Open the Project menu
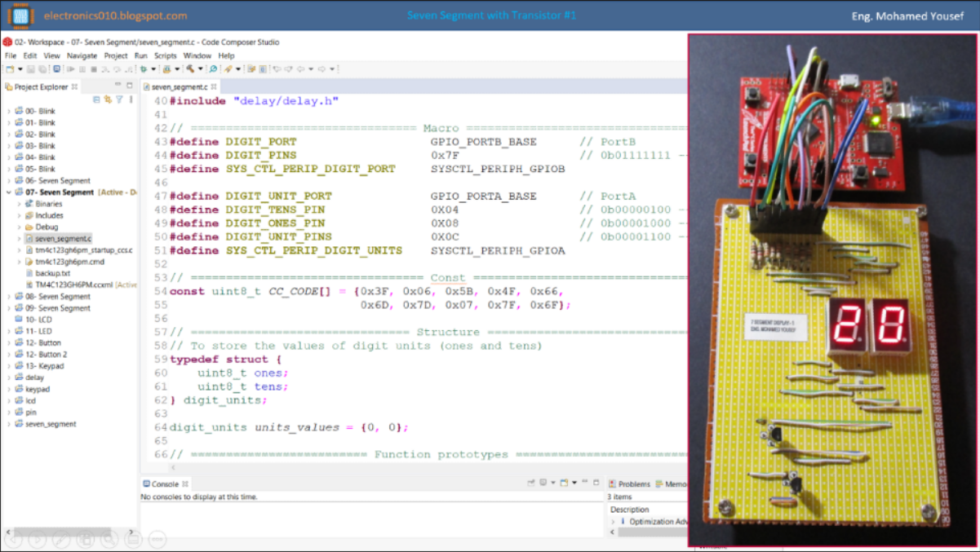Screen dimensions: 980x552 [116, 55]
